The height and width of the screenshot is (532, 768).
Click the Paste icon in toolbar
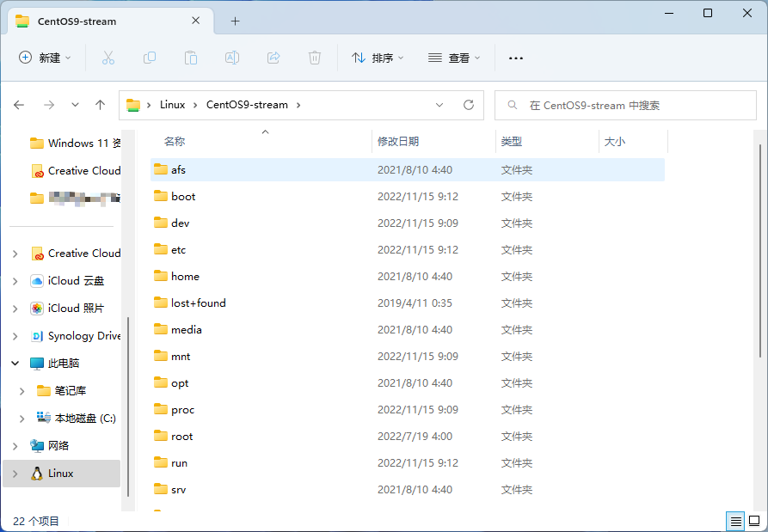pyautogui.click(x=191, y=58)
